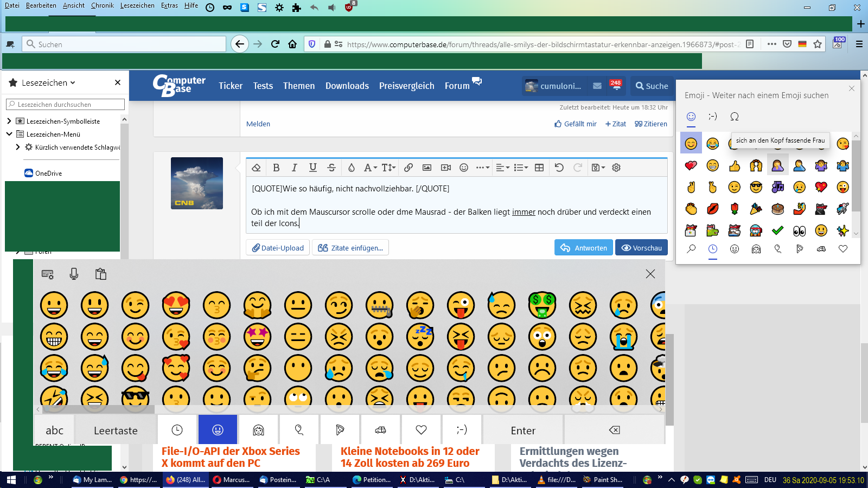This screenshot has height=488, width=868.
Task: Reload the page in the browser
Action: (275, 44)
